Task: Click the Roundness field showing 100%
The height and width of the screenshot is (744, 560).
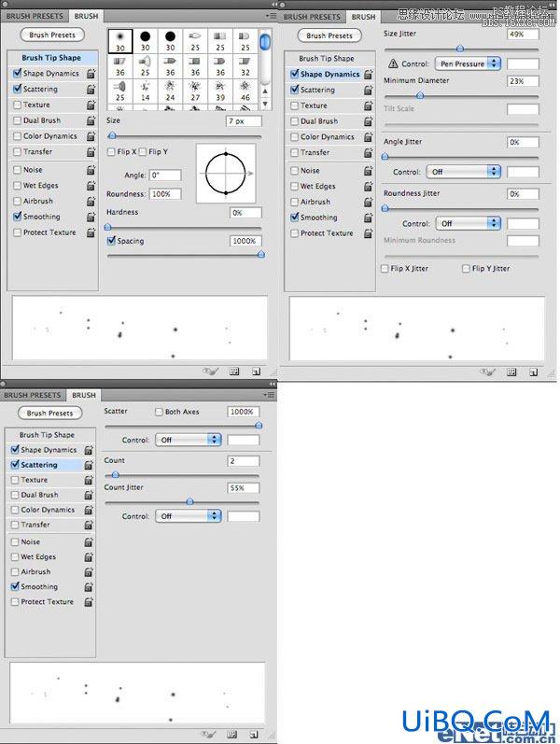Action: point(165,194)
